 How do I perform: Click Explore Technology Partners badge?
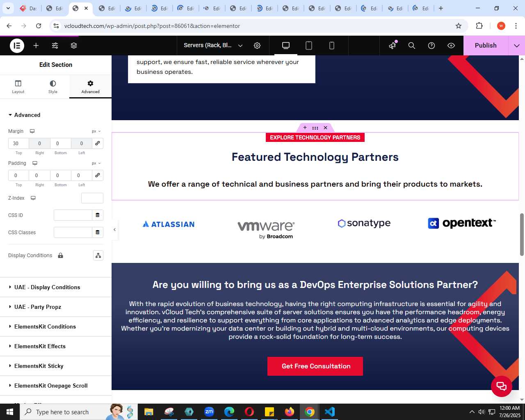pos(315,137)
